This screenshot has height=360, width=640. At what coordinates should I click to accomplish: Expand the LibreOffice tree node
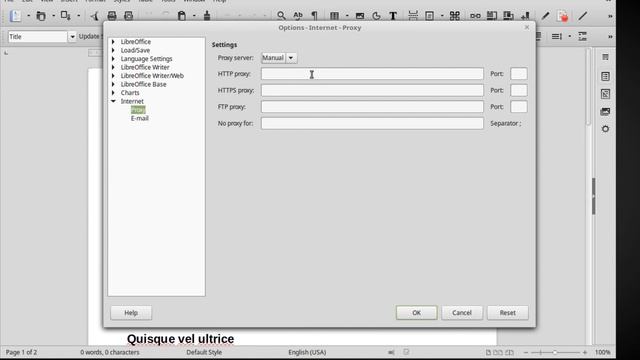pyautogui.click(x=113, y=42)
